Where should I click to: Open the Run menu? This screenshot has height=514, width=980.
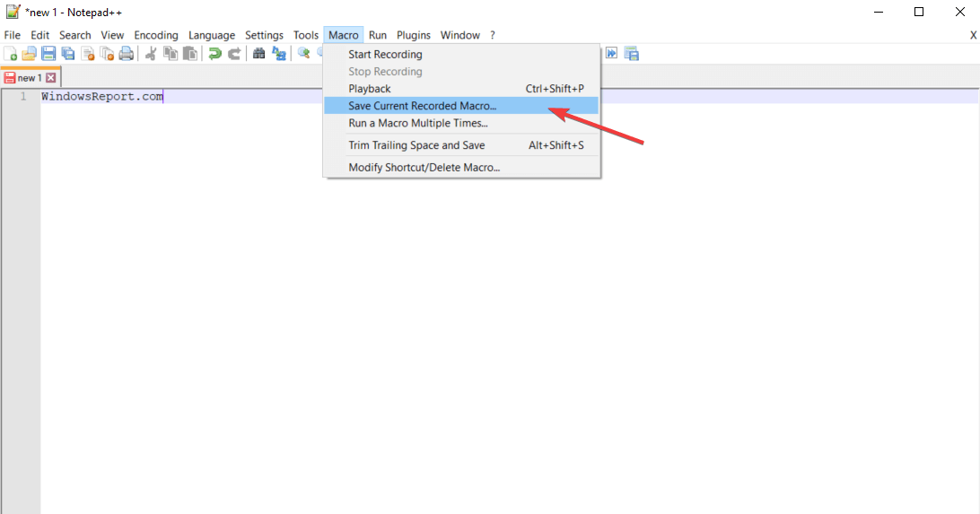pos(378,35)
